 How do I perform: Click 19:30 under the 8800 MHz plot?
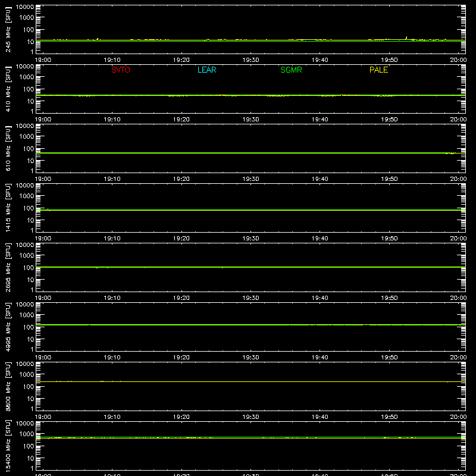250,417
